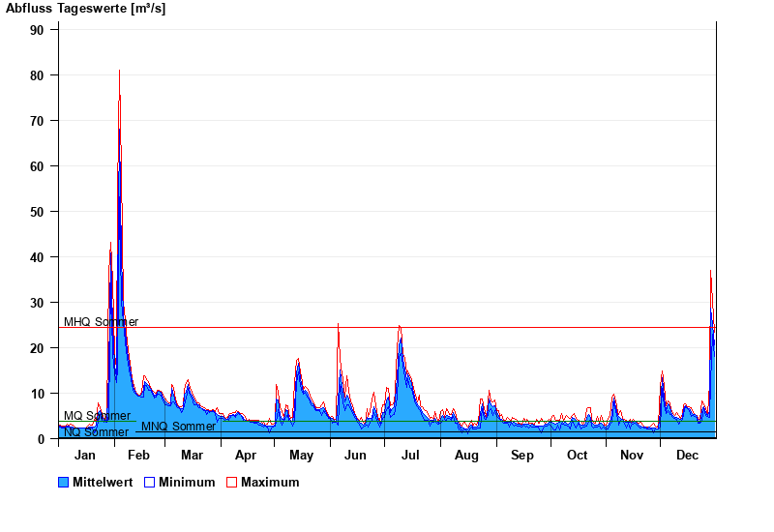This screenshot has width=774, height=532.
Task: Click the red-outlined Maximum legend box
Action: pyautogui.click(x=231, y=483)
